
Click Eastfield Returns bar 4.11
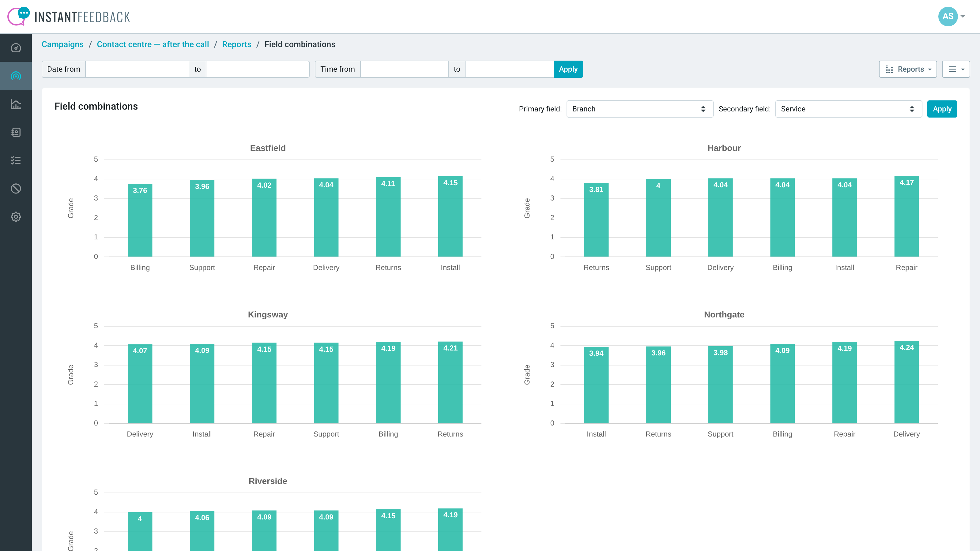[x=388, y=217]
